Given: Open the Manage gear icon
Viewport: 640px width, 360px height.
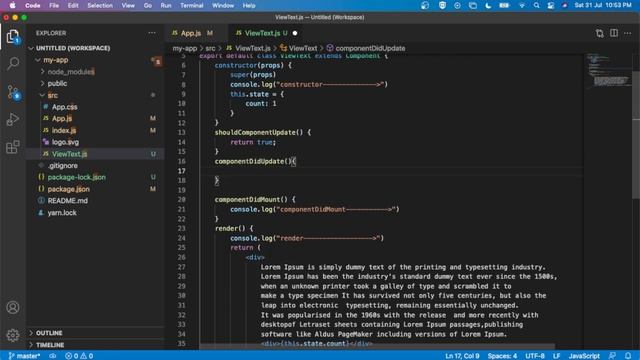Looking at the screenshot, I should [x=13, y=335].
